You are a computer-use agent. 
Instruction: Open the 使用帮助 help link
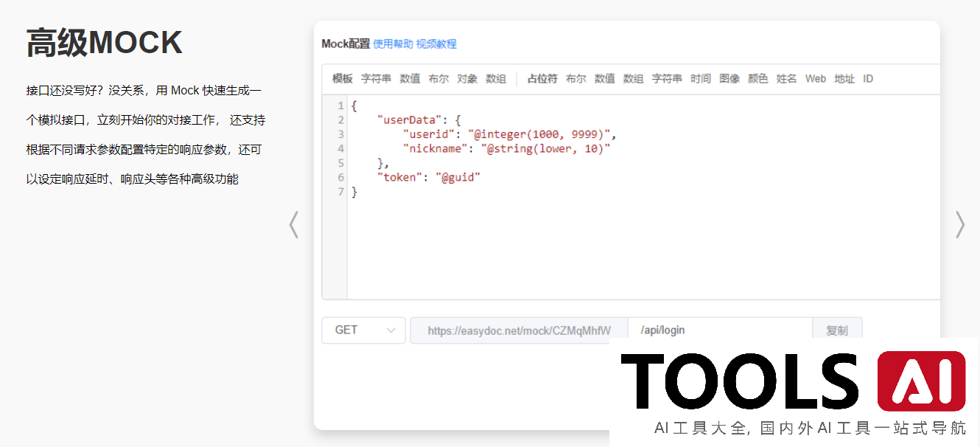pyautogui.click(x=393, y=44)
